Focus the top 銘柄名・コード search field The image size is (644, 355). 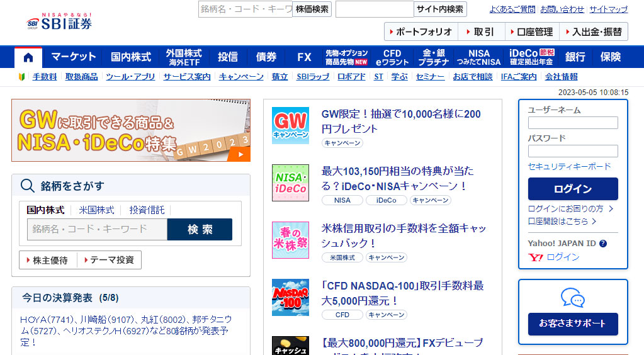click(245, 9)
